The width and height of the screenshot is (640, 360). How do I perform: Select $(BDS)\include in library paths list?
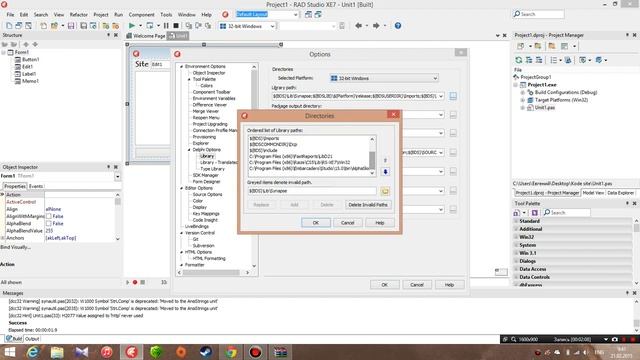tap(263, 150)
